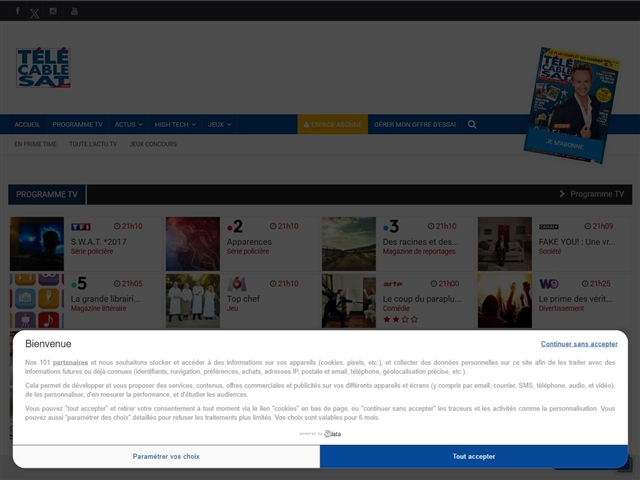
Task: Open the S.W.A.T. program thumbnail
Action: pos(37,244)
